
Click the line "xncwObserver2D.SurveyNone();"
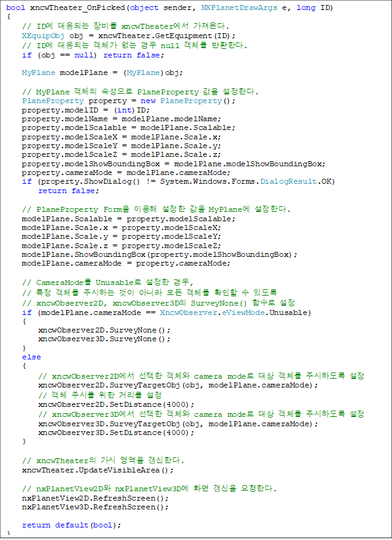pos(104,330)
